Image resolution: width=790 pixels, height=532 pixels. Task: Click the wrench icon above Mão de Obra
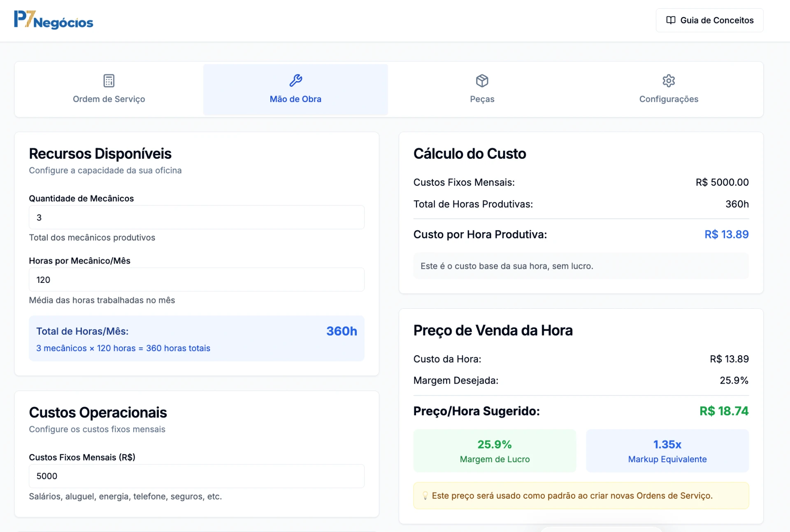[295, 81]
